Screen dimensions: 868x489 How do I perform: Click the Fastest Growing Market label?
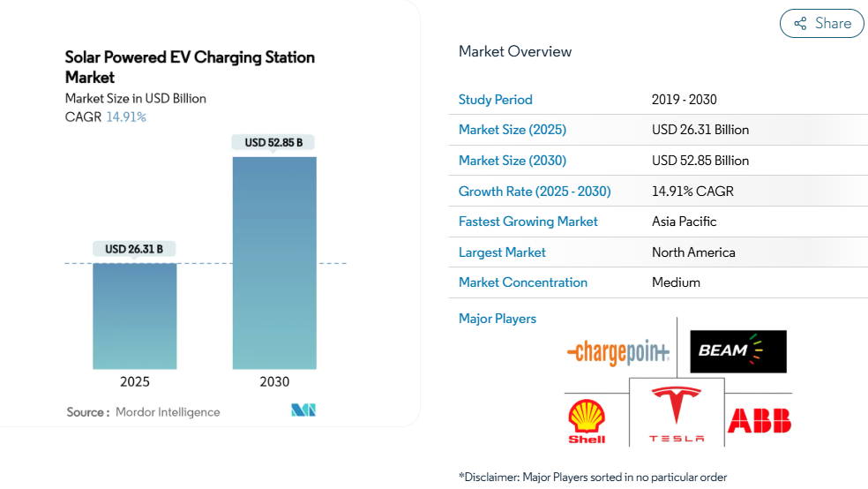point(528,222)
